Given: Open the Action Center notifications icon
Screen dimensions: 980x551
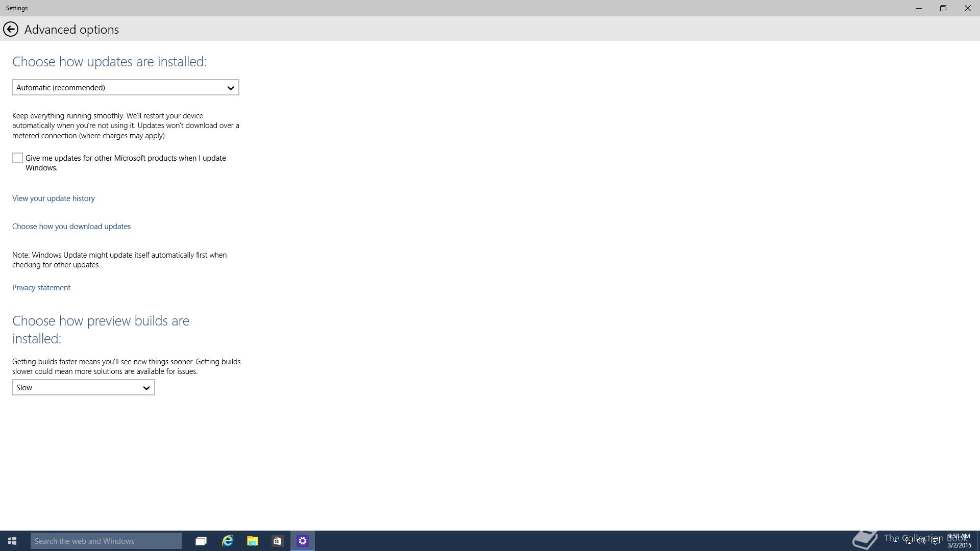Looking at the screenshot, I should (x=936, y=541).
